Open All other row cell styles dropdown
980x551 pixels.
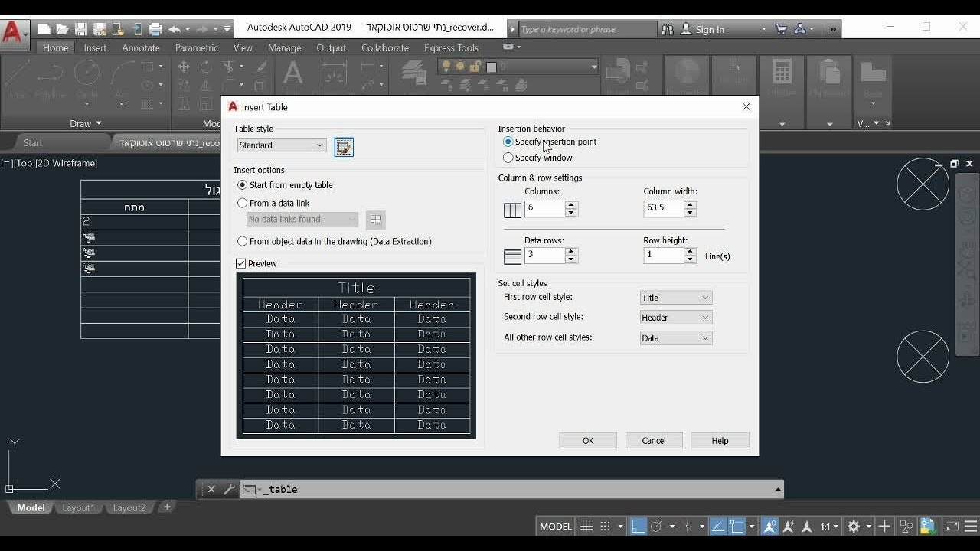coord(676,338)
